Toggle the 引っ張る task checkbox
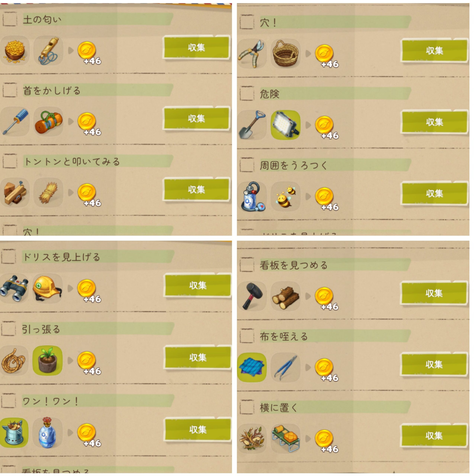This screenshot has width=476, height=476. pyautogui.click(x=9, y=329)
